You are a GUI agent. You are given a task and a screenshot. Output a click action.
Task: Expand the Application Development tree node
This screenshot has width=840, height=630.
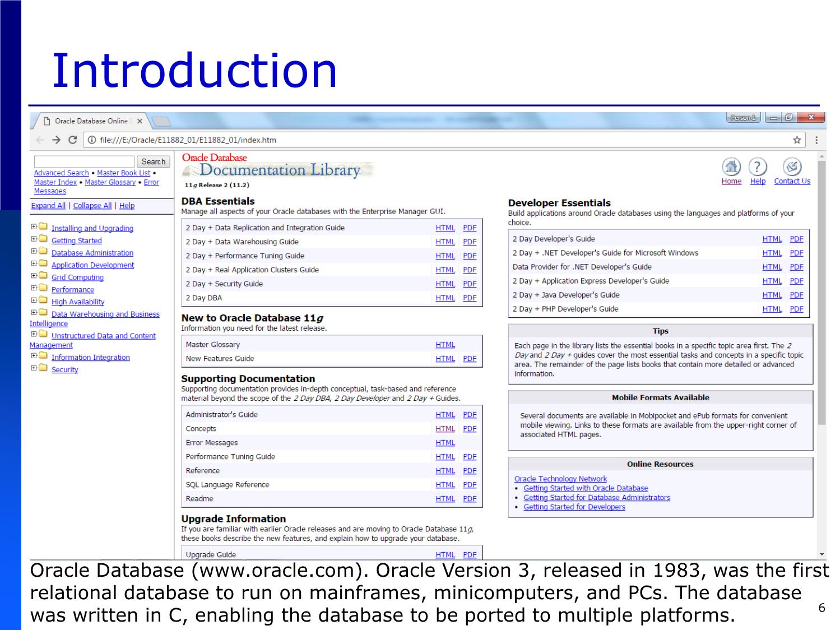coord(34,263)
